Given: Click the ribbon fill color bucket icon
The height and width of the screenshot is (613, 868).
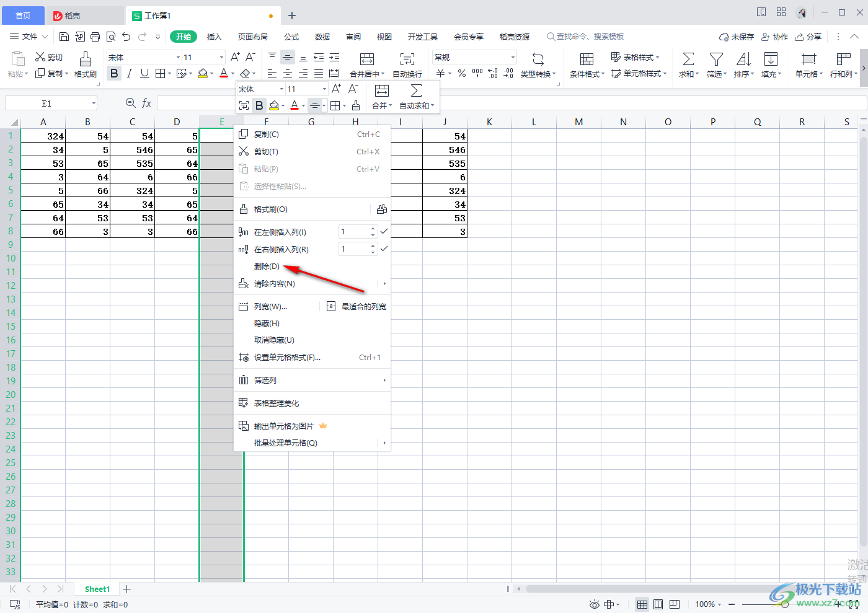Looking at the screenshot, I should [202, 74].
